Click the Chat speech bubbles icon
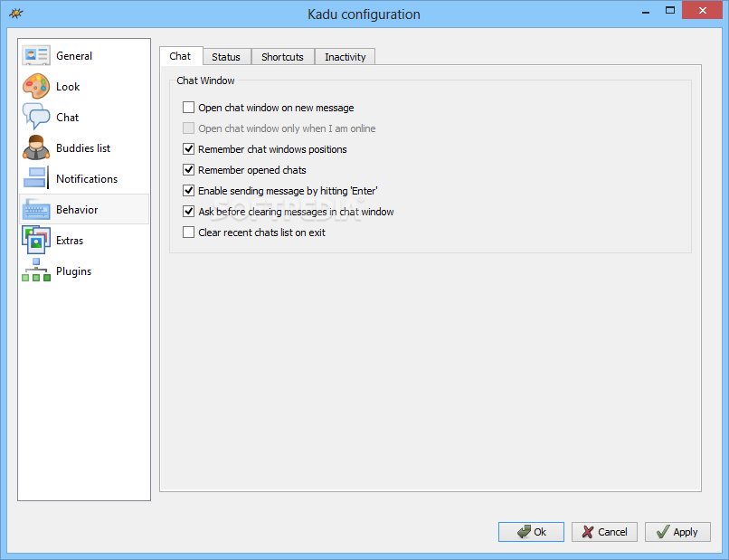Image resolution: width=729 pixels, height=560 pixels. pos(36,117)
